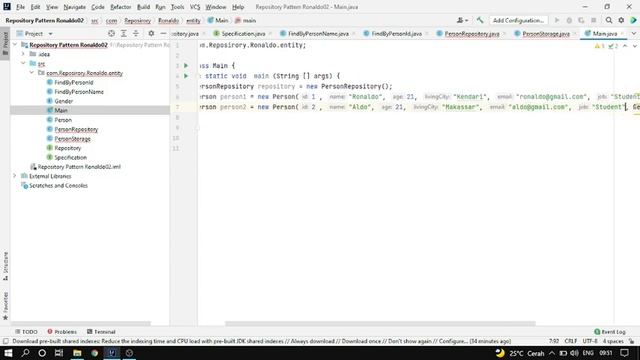This screenshot has width=640, height=360.
Task: Click the UTF-8 encoding indicator
Action: point(590,341)
